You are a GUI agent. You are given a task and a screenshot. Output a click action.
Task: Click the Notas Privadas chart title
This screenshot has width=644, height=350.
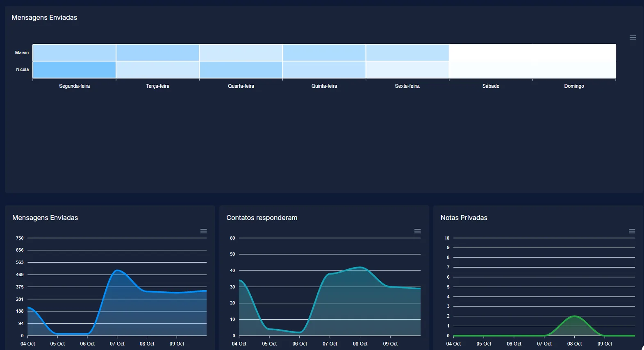point(464,218)
